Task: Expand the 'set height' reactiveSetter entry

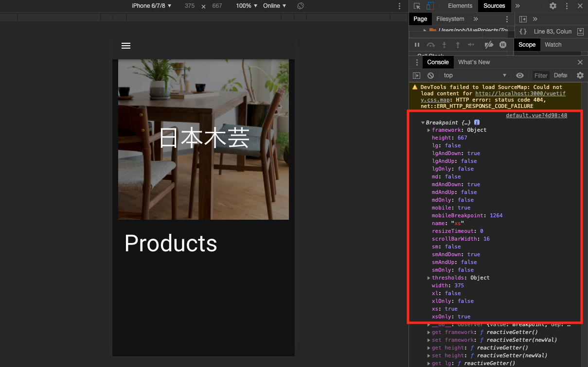Action: (x=428, y=356)
